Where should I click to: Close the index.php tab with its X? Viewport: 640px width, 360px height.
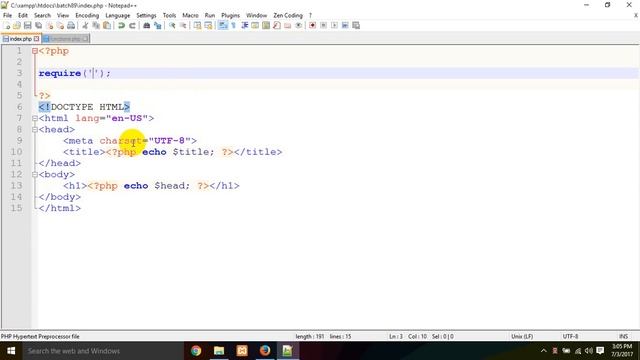coord(36,39)
